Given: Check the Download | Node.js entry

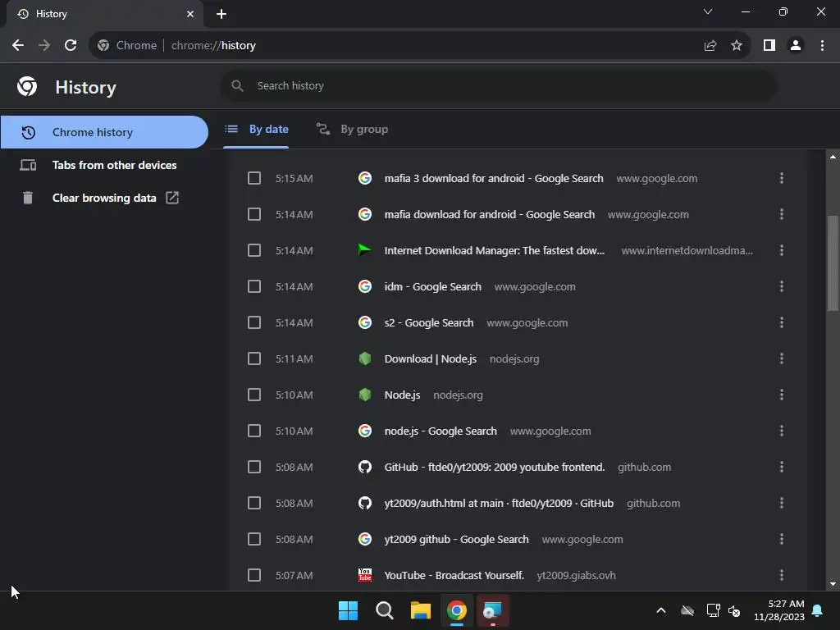Looking at the screenshot, I should coord(254,358).
